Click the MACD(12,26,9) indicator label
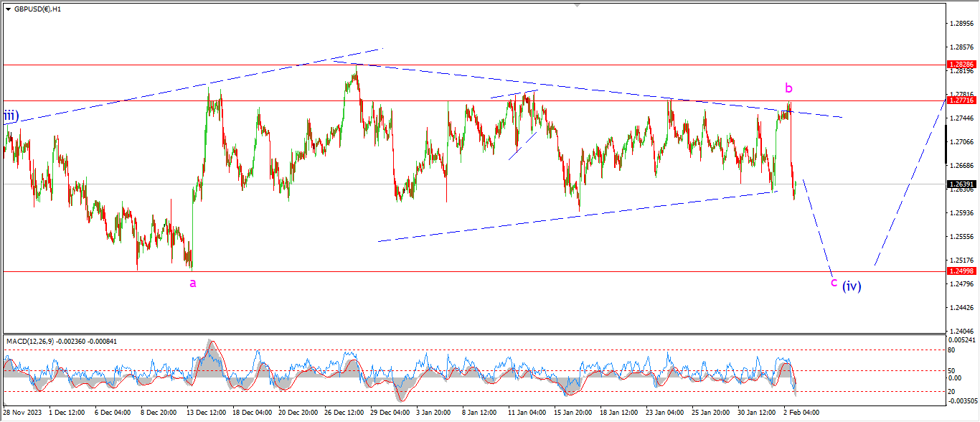This screenshot has height=422, width=980. click(x=36, y=340)
